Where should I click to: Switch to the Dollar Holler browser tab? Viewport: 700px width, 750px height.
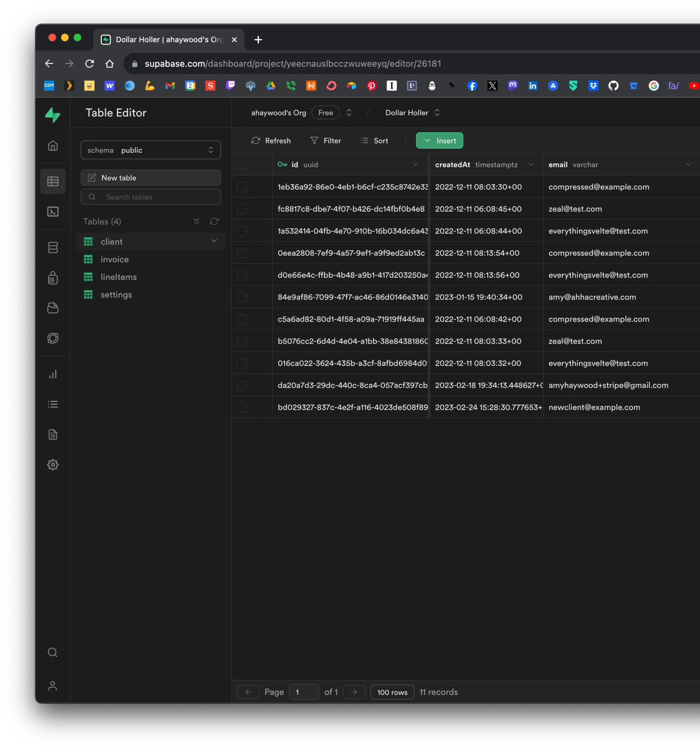(169, 39)
